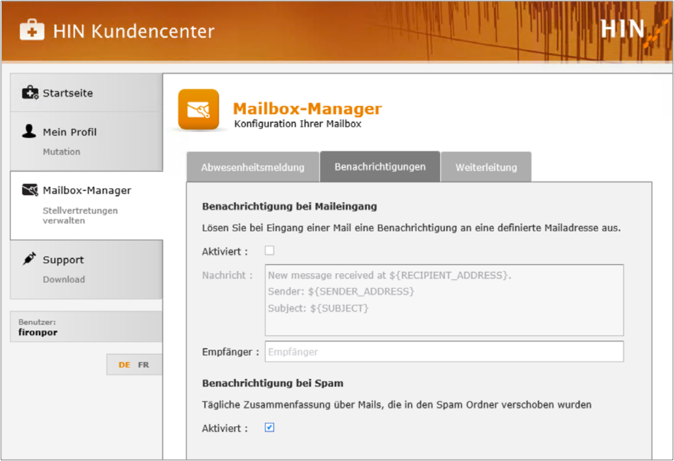
Task: Open the Mutation link under Mein Profil
Action: point(61,151)
